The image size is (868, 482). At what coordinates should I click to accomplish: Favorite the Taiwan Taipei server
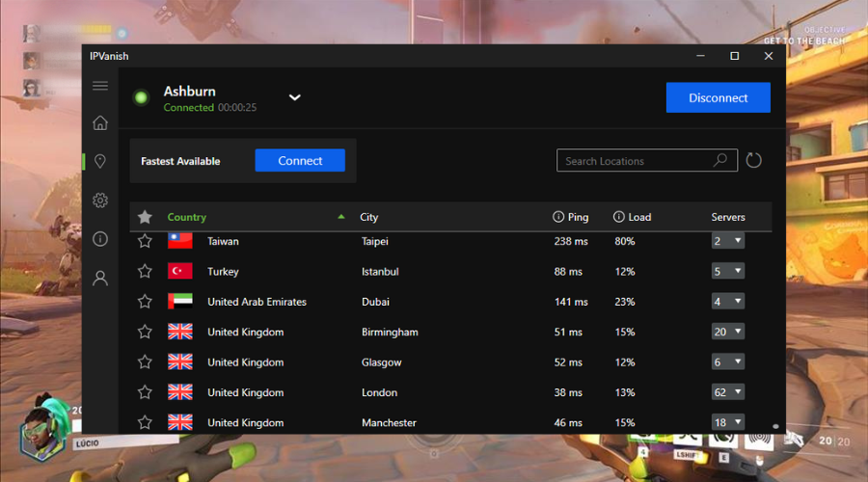click(x=145, y=241)
